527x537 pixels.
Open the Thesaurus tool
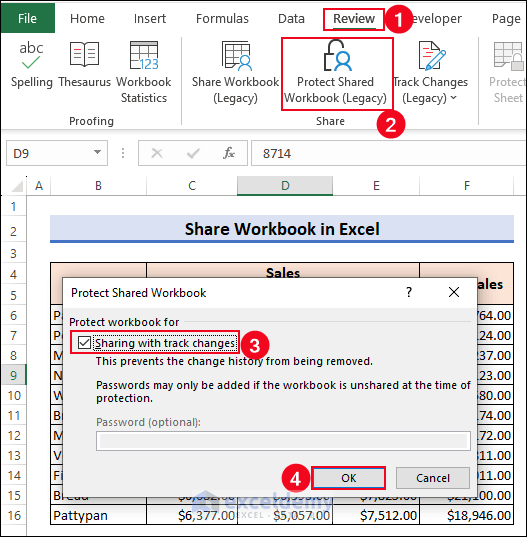tap(85, 65)
